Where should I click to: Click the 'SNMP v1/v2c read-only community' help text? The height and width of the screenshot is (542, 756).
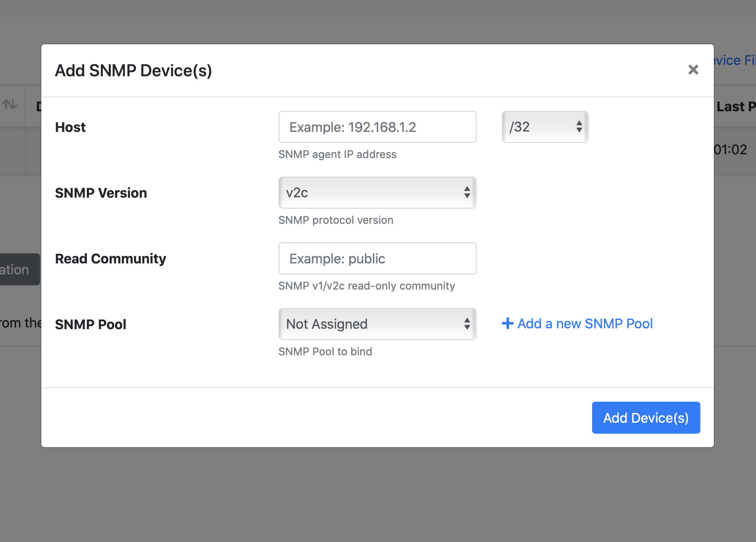[367, 286]
